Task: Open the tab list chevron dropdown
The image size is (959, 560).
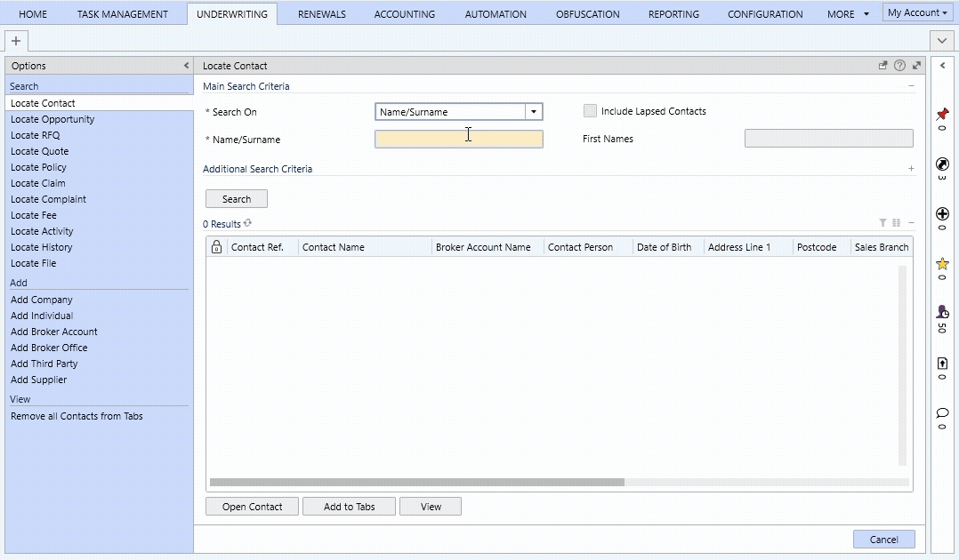Action: click(x=942, y=41)
